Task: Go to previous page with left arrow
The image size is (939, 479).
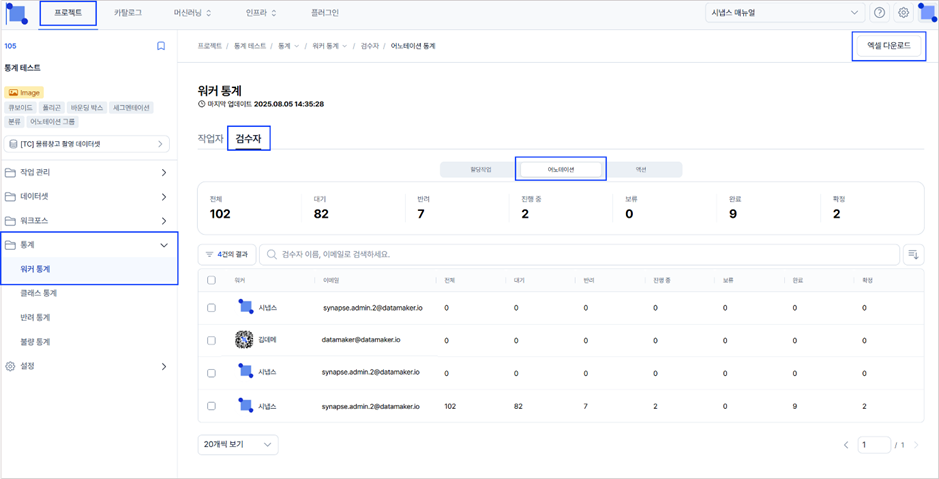Action: [846, 445]
